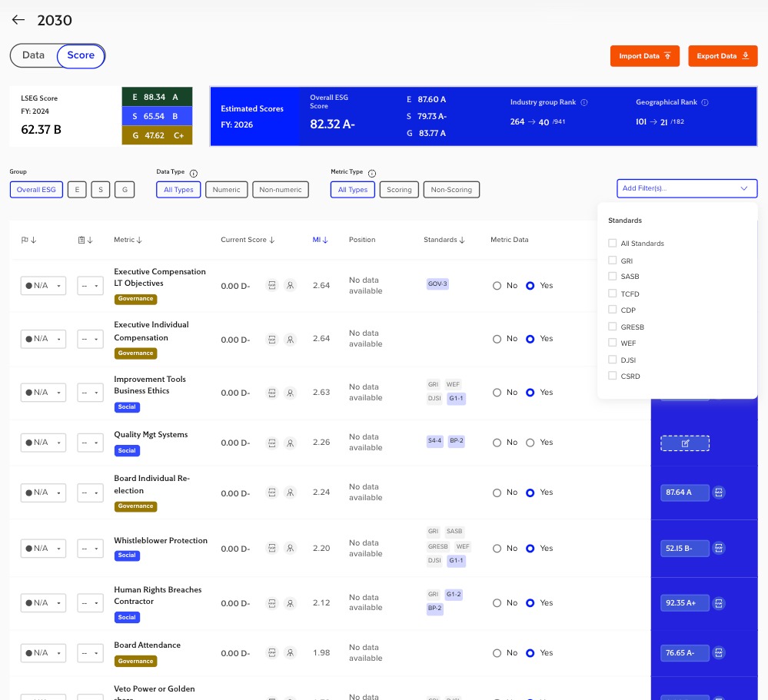
Task: Select Yes for Quality Mgt Systems metric data
Action: tap(530, 443)
